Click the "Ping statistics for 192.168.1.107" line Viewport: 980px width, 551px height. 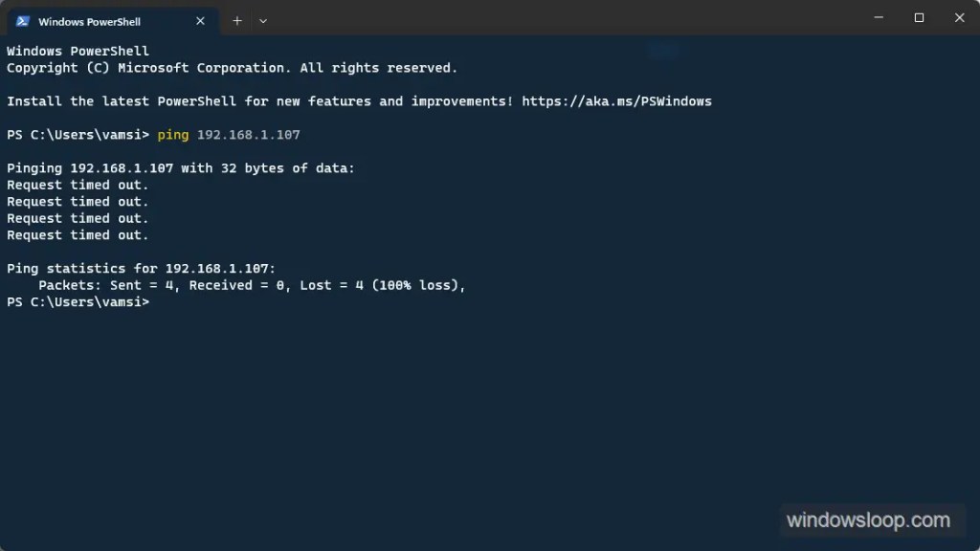141,269
